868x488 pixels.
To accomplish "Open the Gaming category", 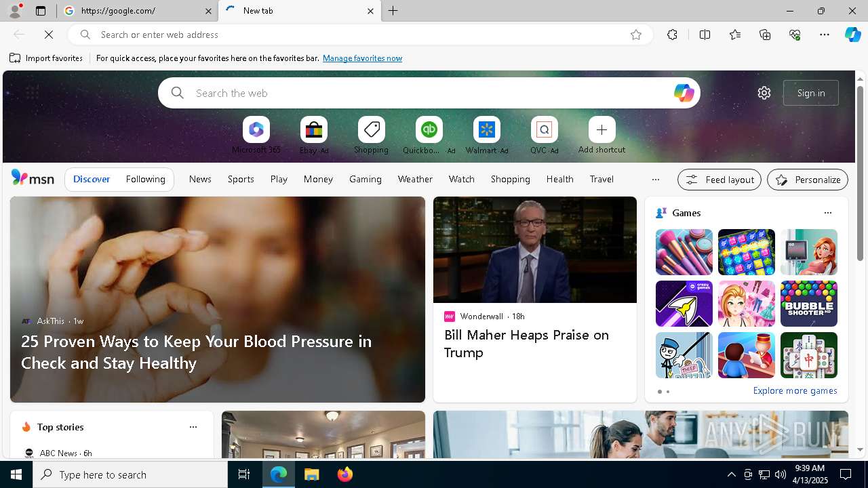I will click(366, 179).
